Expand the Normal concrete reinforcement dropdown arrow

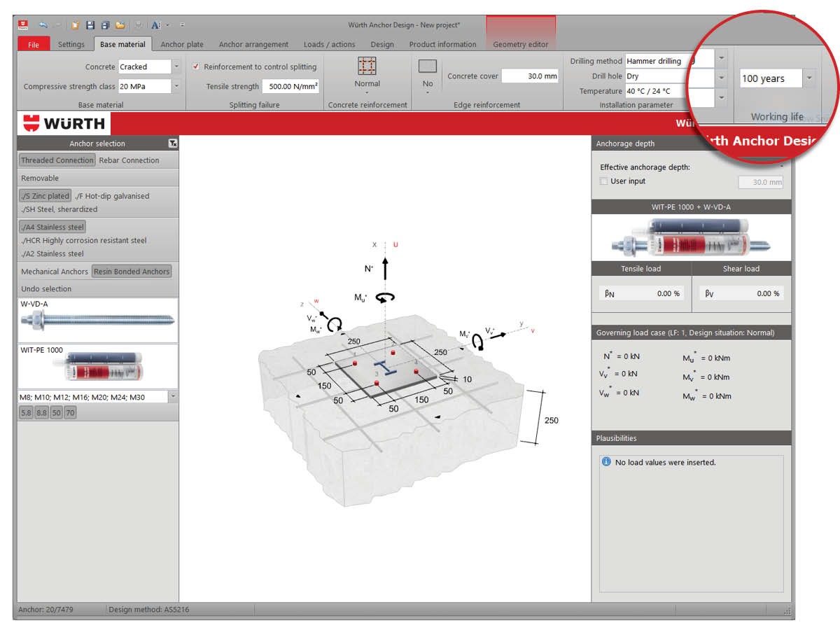[x=367, y=93]
